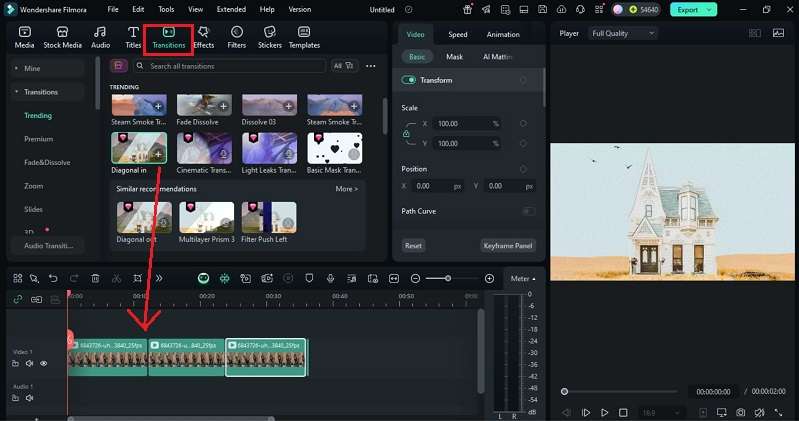Select the Fade&Dissolve category
The width and height of the screenshot is (799, 421).
coord(47,162)
